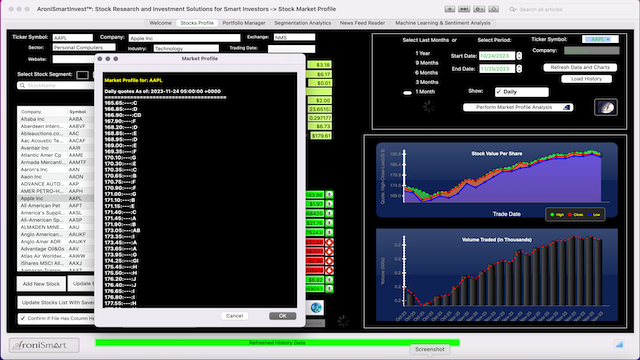The width and height of the screenshot is (640, 360).
Task: Click the search magnifier in articles field
Action: (513, 9)
